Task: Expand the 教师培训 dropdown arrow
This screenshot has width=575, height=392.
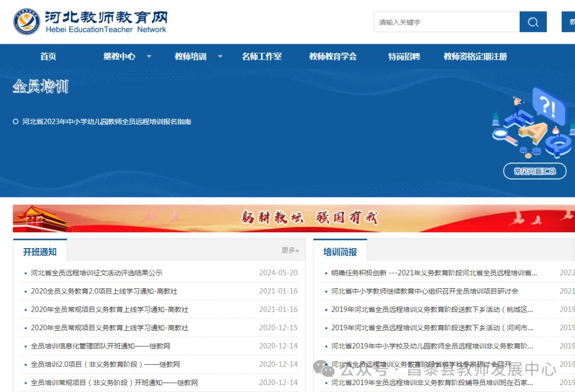Action: click(x=220, y=56)
